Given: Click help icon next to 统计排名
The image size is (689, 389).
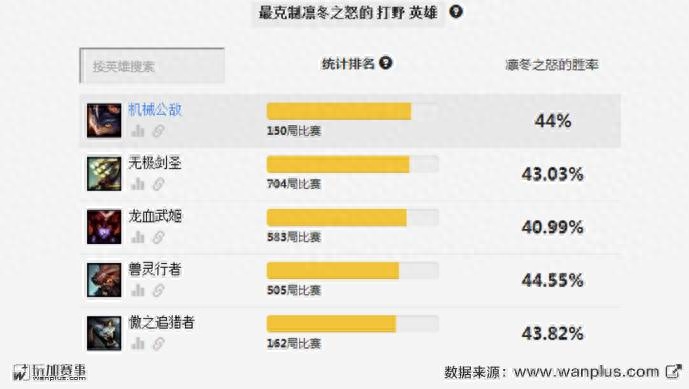Looking at the screenshot, I should 385,63.
